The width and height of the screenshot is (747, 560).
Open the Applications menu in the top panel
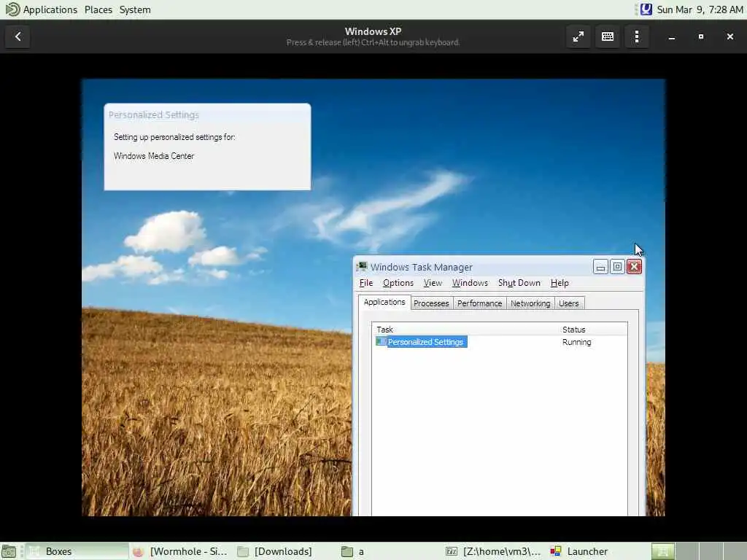(50, 9)
